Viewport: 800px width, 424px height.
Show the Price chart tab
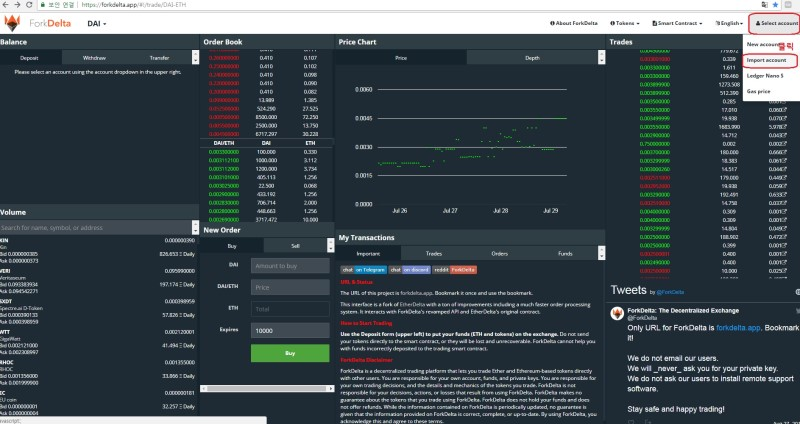click(401, 58)
